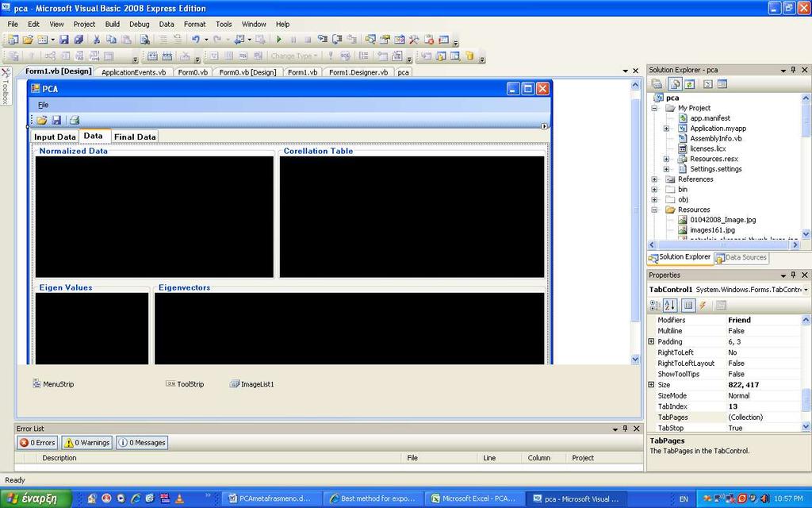The height and width of the screenshot is (508, 812).
Task: Click the Copy icon in the toolbar
Action: coord(111,40)
